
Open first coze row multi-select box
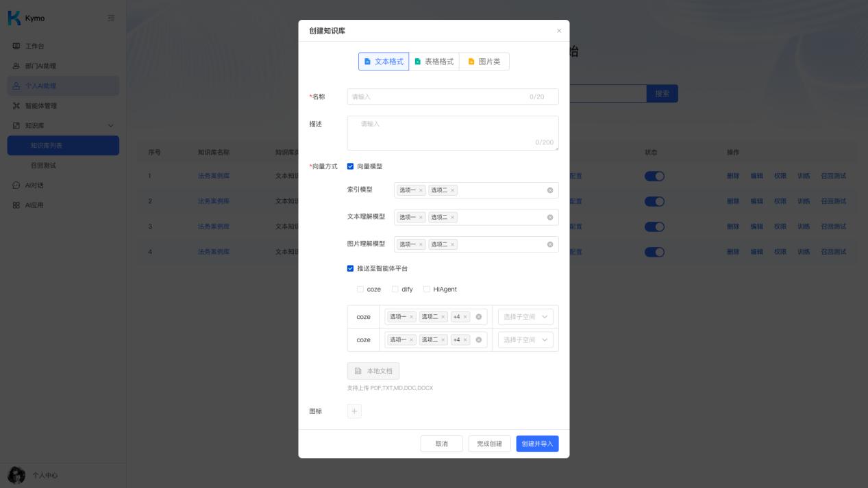[x=436, y=317]
